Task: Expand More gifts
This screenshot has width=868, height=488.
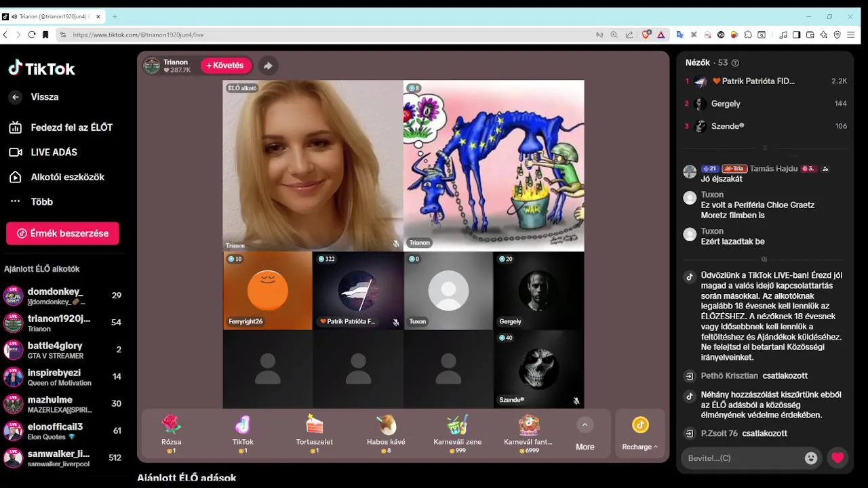Action: pyautogui.click(x=585, y=434)
